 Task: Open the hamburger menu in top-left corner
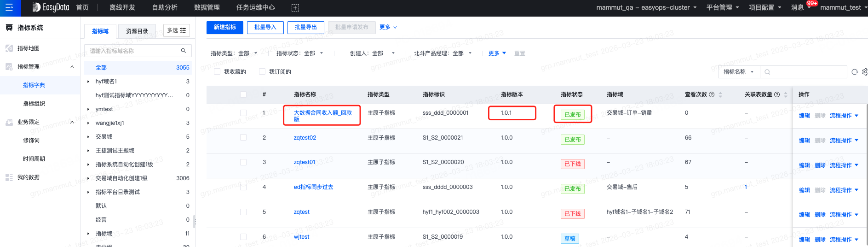point(9,7)
